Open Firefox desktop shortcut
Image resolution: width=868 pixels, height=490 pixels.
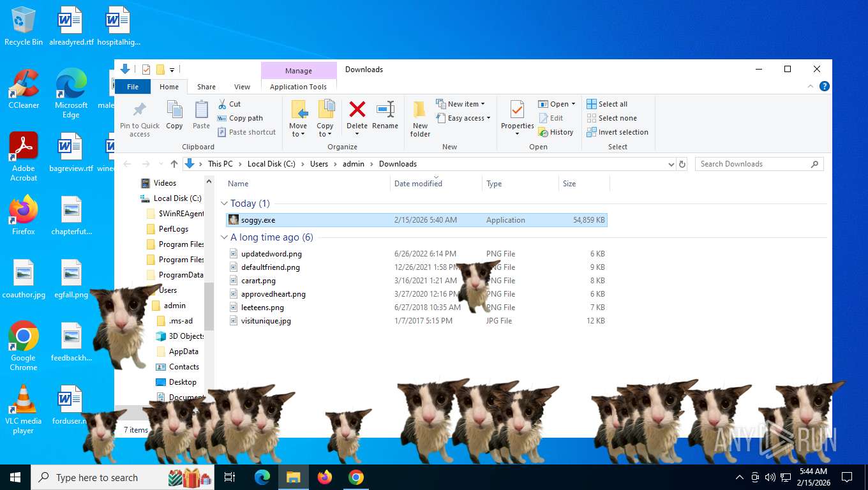pos(24,216)
